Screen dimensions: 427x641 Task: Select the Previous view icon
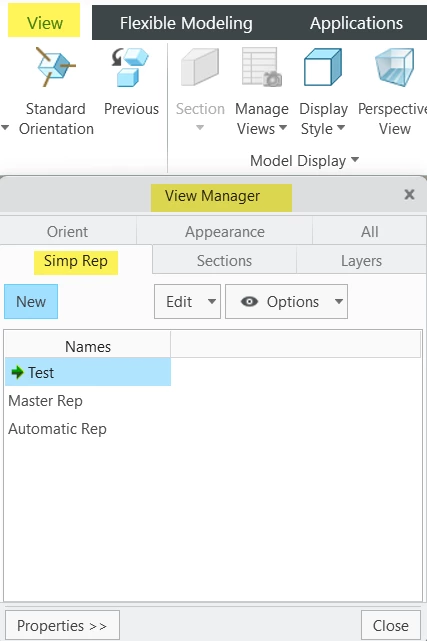130,67
